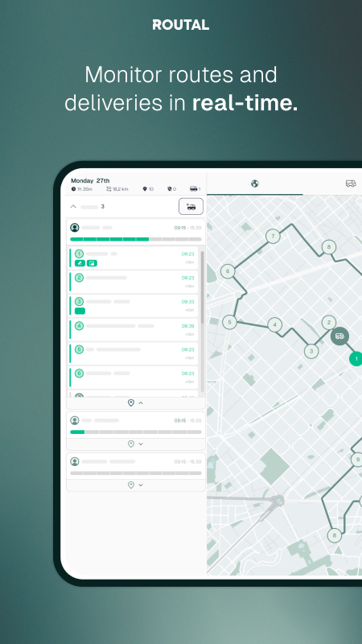Viewport: 362px width, 644px height.
Task: Click the shield pin icon beside 0
Action: (169, 189)
